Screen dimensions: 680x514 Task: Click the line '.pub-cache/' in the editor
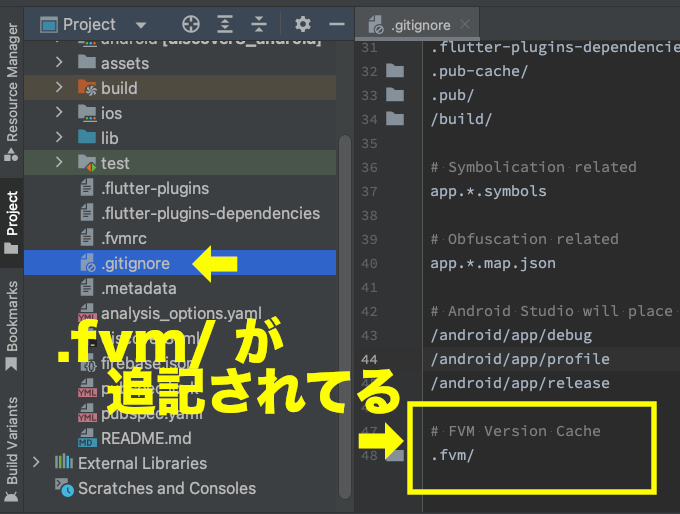(479, 71)
